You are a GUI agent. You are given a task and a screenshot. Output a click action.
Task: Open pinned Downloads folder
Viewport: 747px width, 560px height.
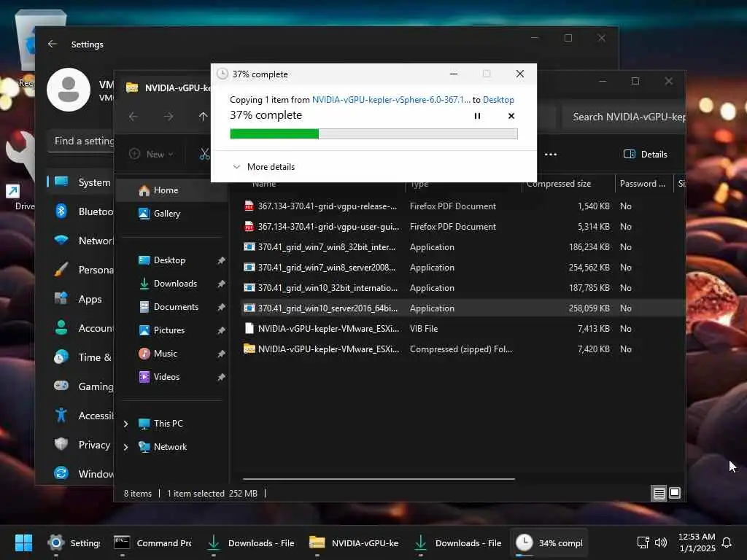[175, 284]
